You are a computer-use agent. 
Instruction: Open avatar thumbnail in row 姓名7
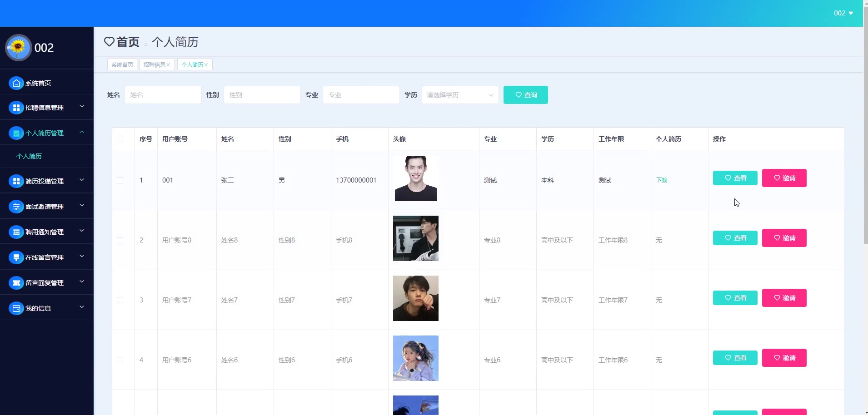tap(416, 298)
